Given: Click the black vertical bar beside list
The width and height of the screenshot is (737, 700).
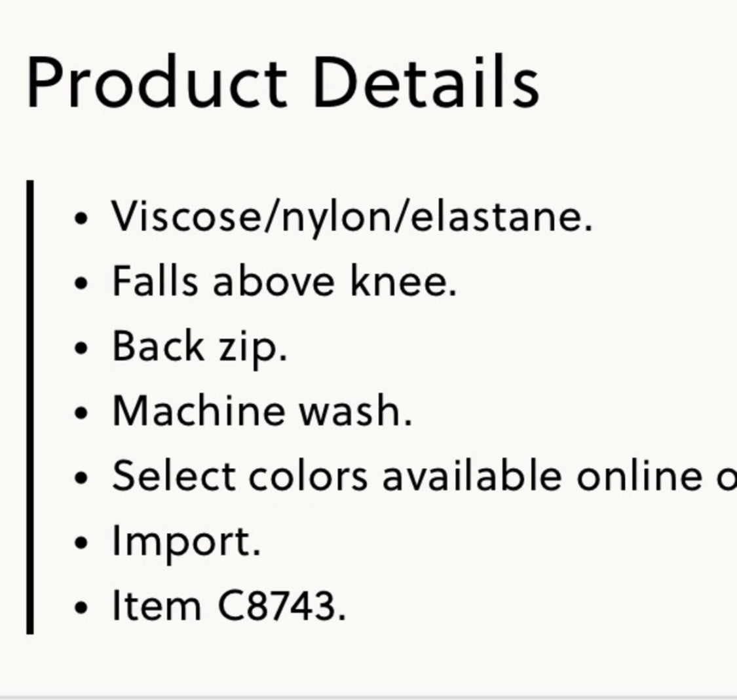Looking at the screenshot, I should click(x=30, y=407).
